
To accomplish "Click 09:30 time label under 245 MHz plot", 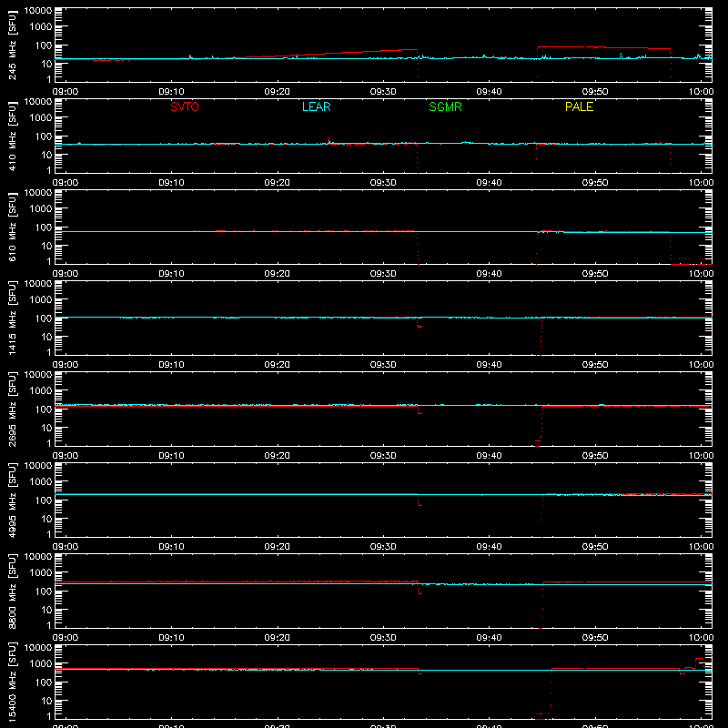I will tap(383, 92).
